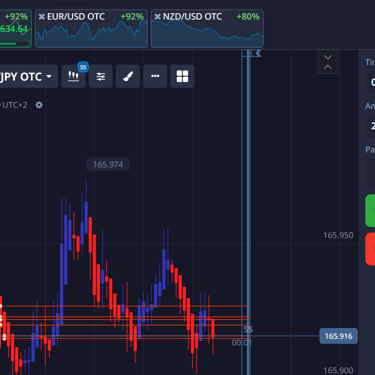Click the 00:01 countdown timer label
375x375 pixels.
point(241,343)
